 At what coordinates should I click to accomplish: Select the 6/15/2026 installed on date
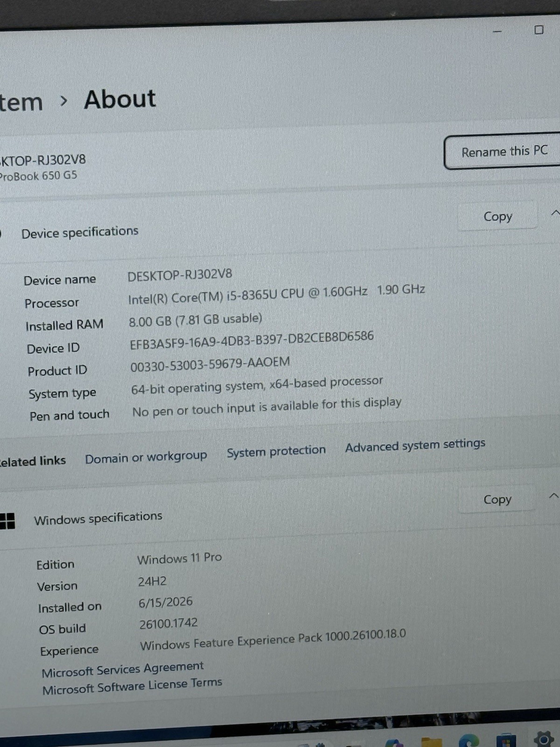coord(166,602)
